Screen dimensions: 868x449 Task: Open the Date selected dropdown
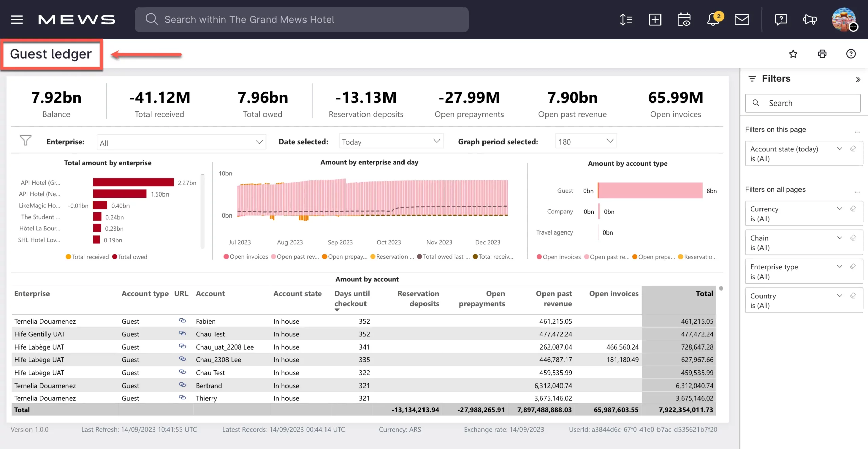tap(391, 142)
